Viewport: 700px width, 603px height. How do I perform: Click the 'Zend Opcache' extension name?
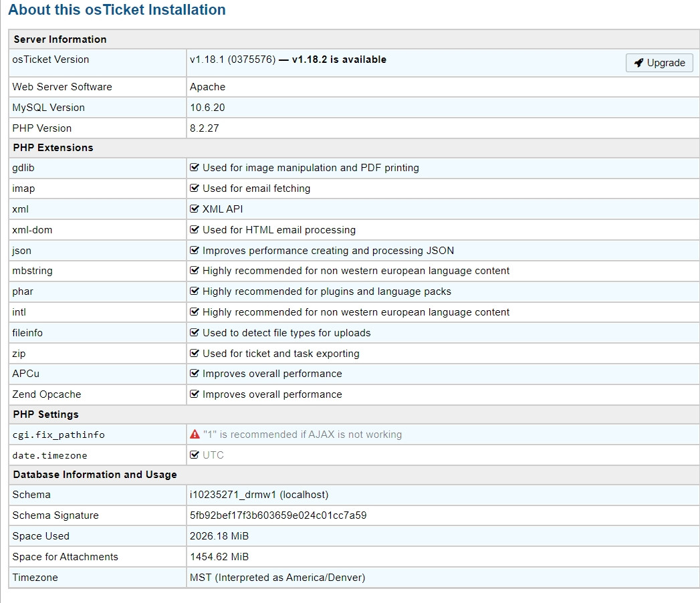pyautogui.click(x=46, y=394)
